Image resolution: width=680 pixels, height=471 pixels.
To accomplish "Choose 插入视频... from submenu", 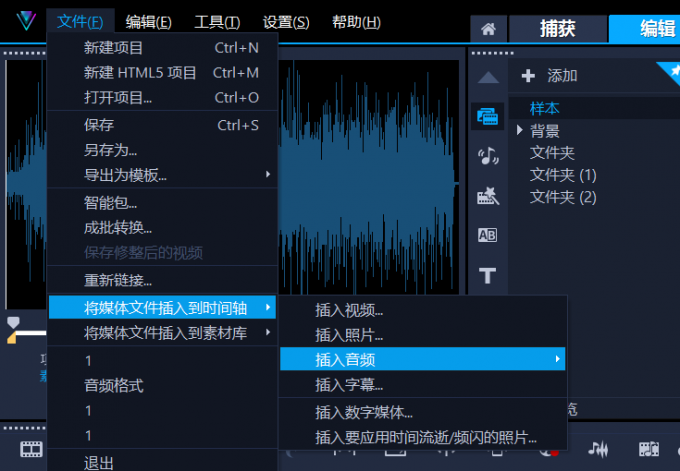I will click(x=423, y=310).
